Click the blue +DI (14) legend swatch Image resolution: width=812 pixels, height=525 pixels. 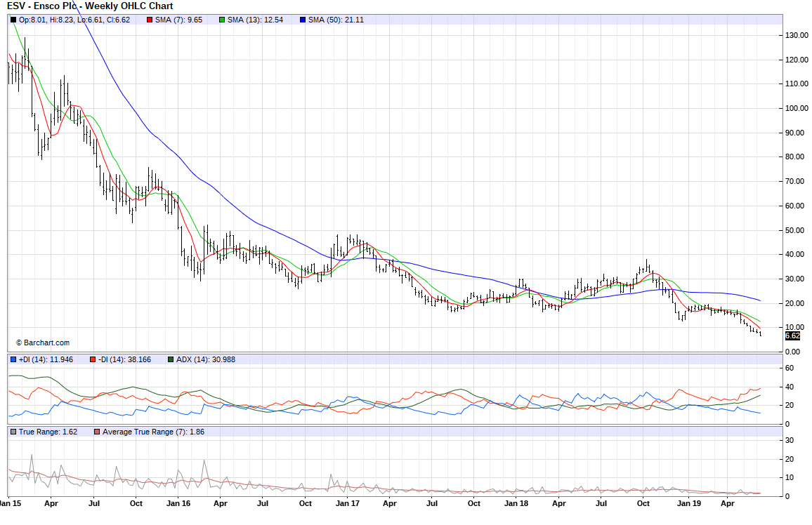[13, 359]
